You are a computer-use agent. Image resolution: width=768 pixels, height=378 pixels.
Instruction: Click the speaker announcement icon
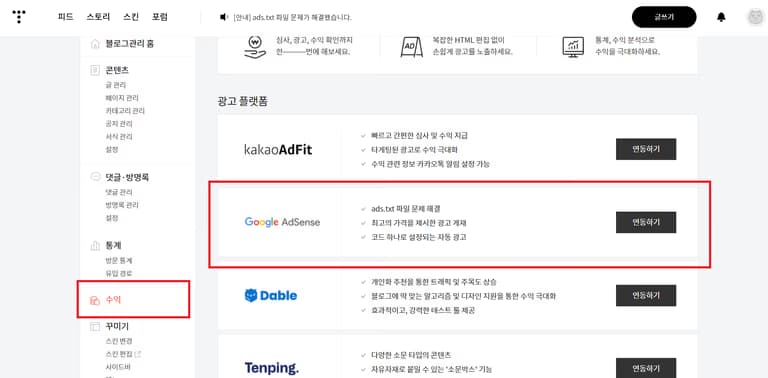pos(223,17)
